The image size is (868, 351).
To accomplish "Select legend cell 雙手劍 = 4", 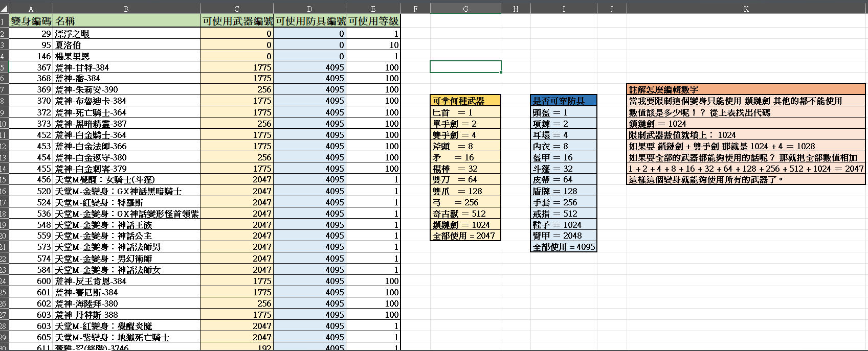I will [465, 135].
